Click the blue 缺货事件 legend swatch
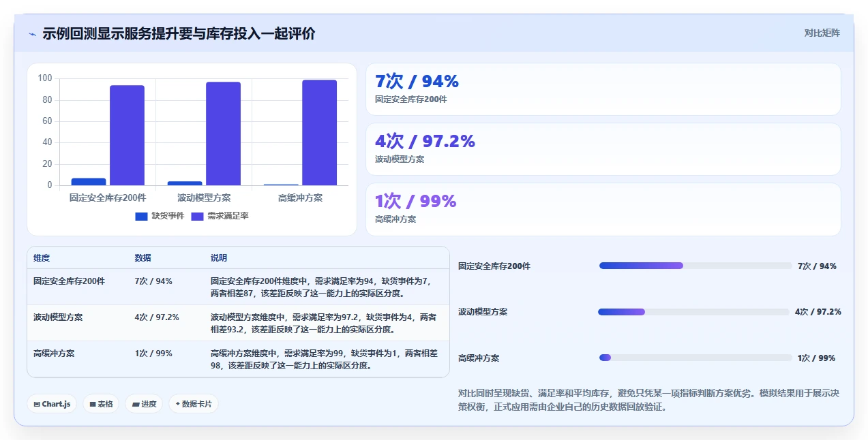Image resolution: width=868 pixels, height=440 pixels. pyautogui.click(x=141, y=217)
